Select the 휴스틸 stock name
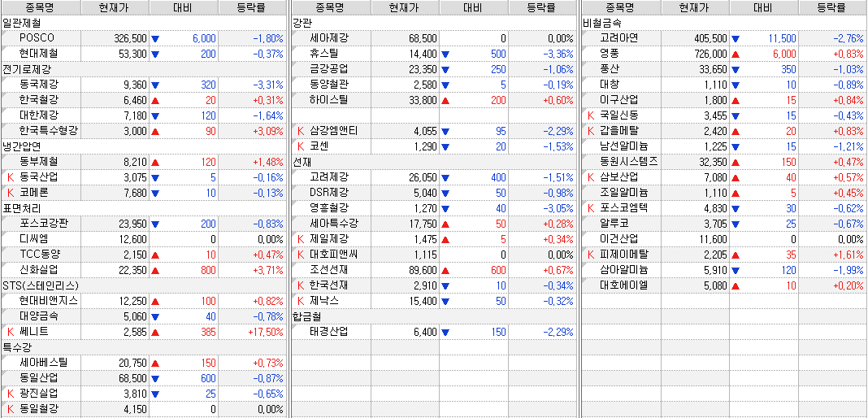The height and width of the screenshot is (418, 868). point(323,54)
